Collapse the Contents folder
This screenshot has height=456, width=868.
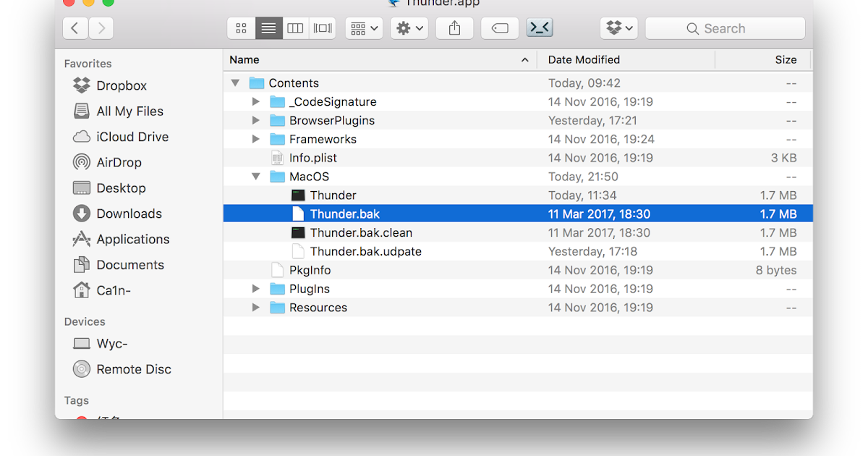click(x=234, y=83)
